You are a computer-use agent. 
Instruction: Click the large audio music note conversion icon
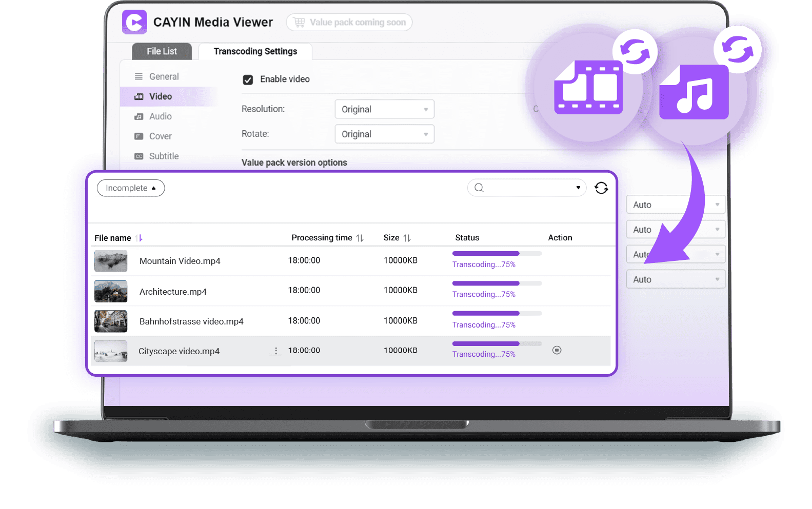pos(694,92)
